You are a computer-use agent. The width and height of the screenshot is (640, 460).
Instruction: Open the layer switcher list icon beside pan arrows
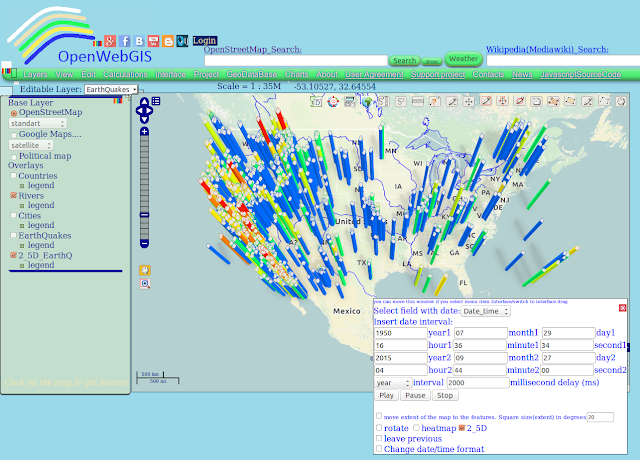point(156,101)
